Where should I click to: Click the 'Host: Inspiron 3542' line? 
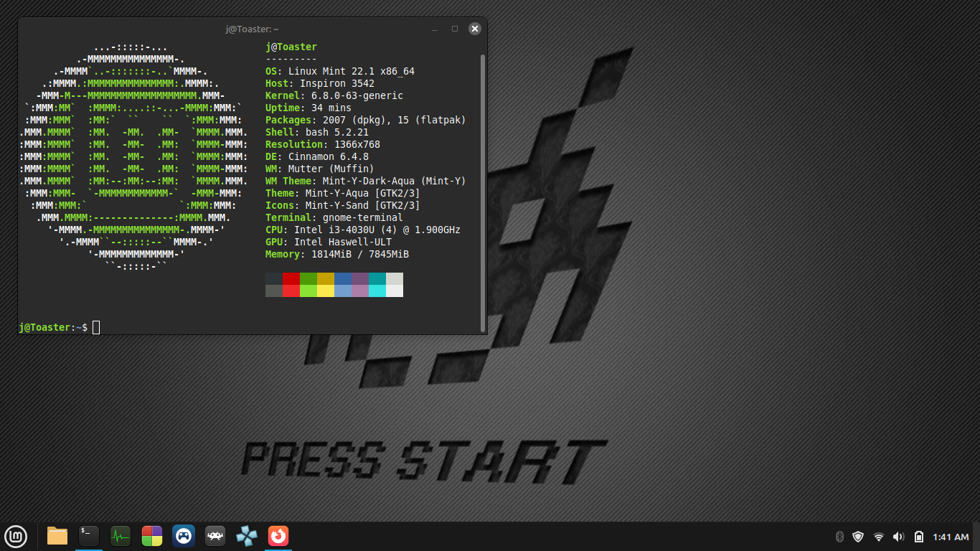click(x=320, y=83)
